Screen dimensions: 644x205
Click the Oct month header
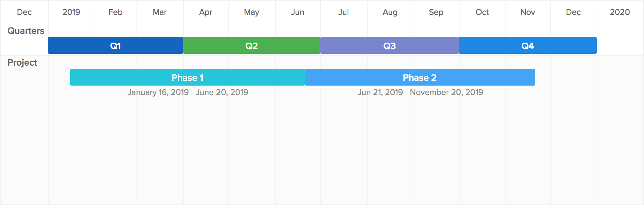point(482,12)
